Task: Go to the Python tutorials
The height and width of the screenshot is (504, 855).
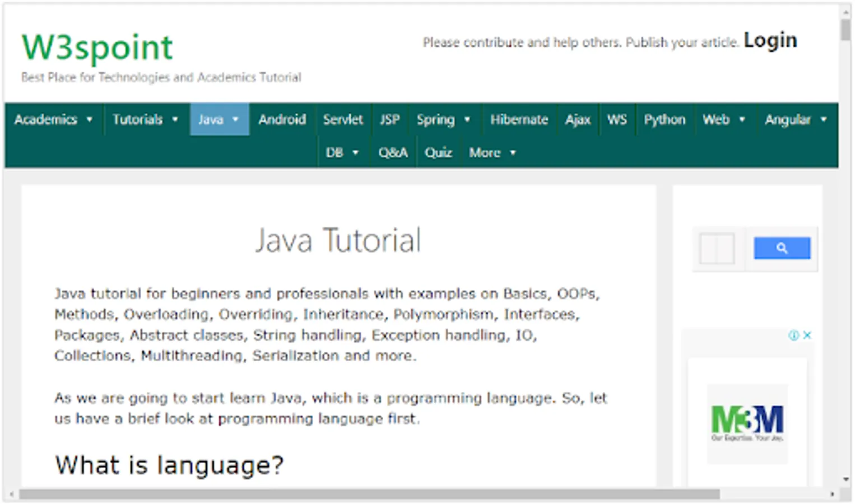Action: pos(665,119)
